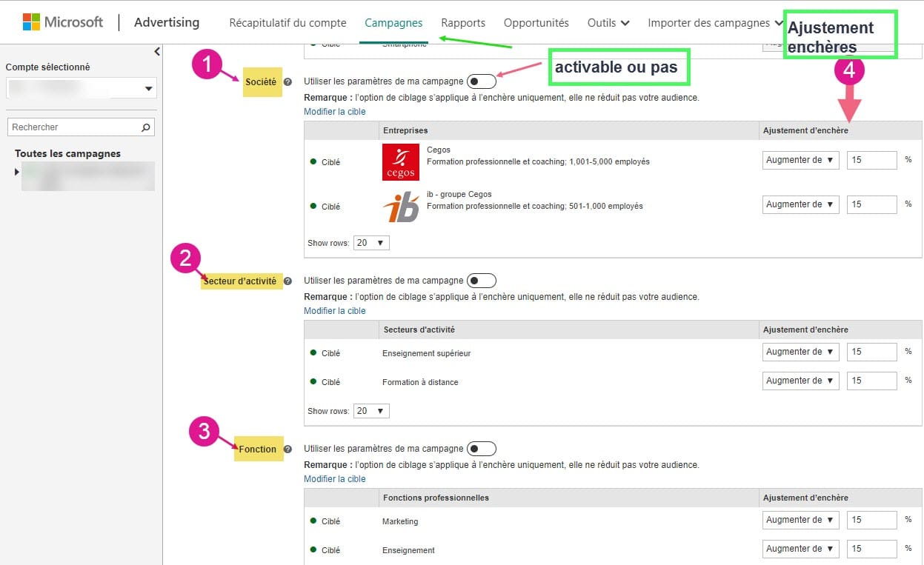This screenshot has width=924, height=565.
Task: Collapse the left account panel with the chevron
Action: [156, 52]
